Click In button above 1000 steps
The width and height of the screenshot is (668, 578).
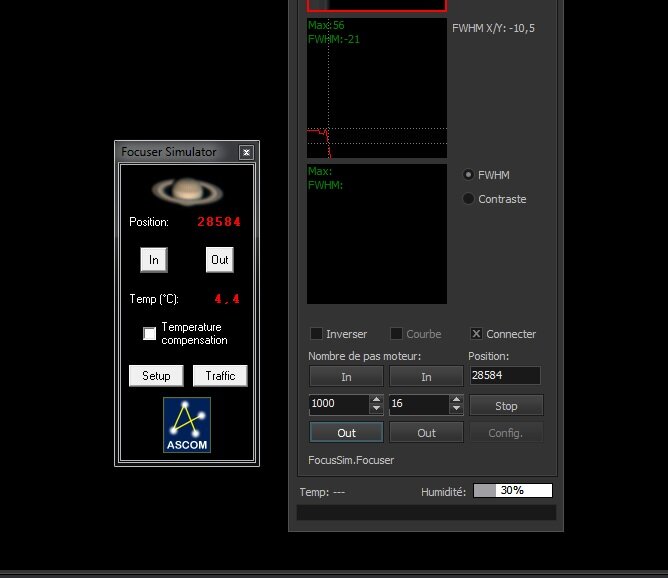point(346,377)
